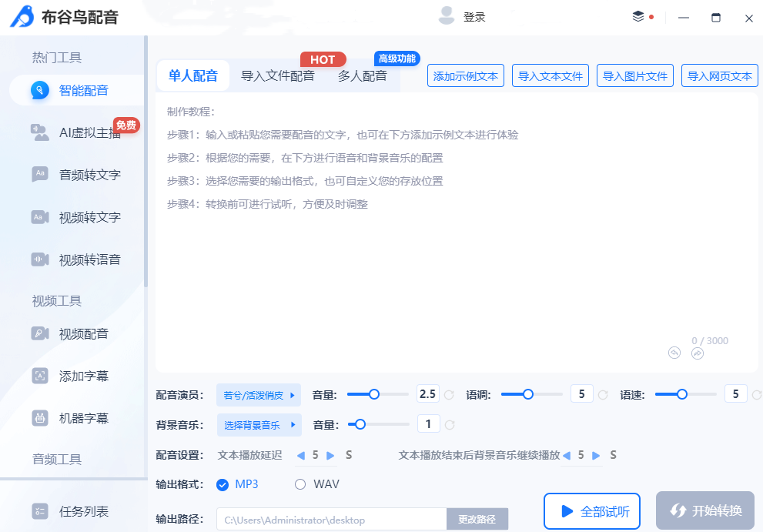Open the 选择背景音乐 music picker
The image size is (763, 532).
[259, 424]
